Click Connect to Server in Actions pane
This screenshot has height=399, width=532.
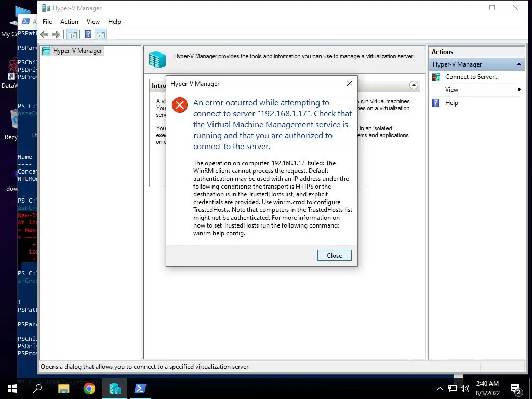pyautogui.click(x=472, y=77)
